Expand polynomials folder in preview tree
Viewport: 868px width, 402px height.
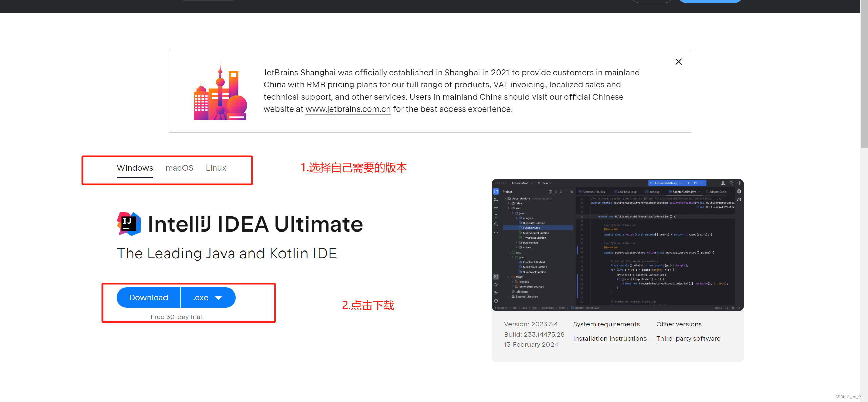coord(516,243)
